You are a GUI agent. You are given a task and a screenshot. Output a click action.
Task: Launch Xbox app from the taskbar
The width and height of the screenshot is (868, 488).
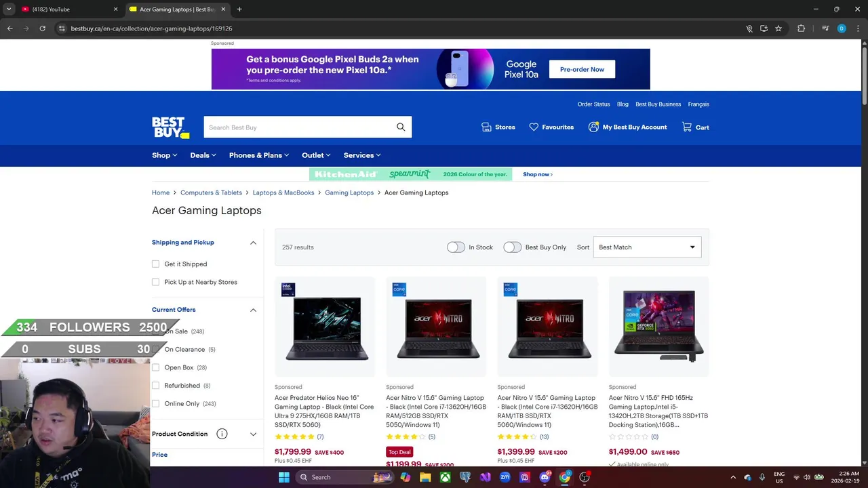[x=445, y=477]
